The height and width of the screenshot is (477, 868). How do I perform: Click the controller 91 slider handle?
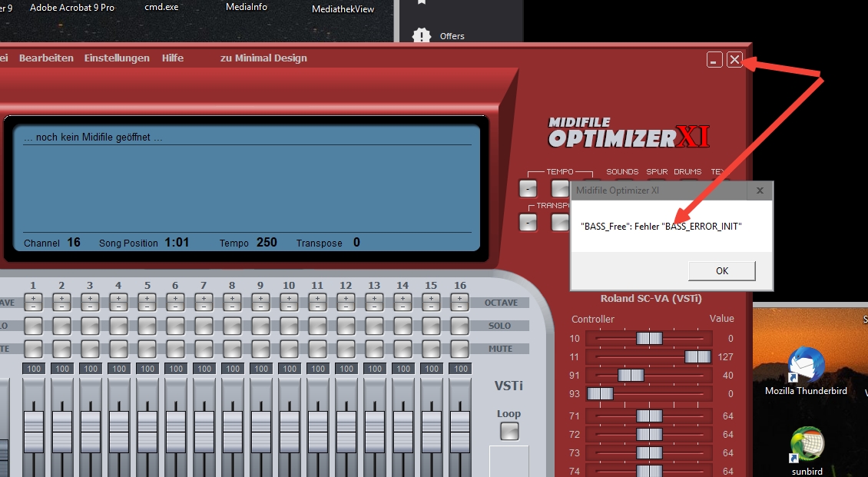click(631, 375)
